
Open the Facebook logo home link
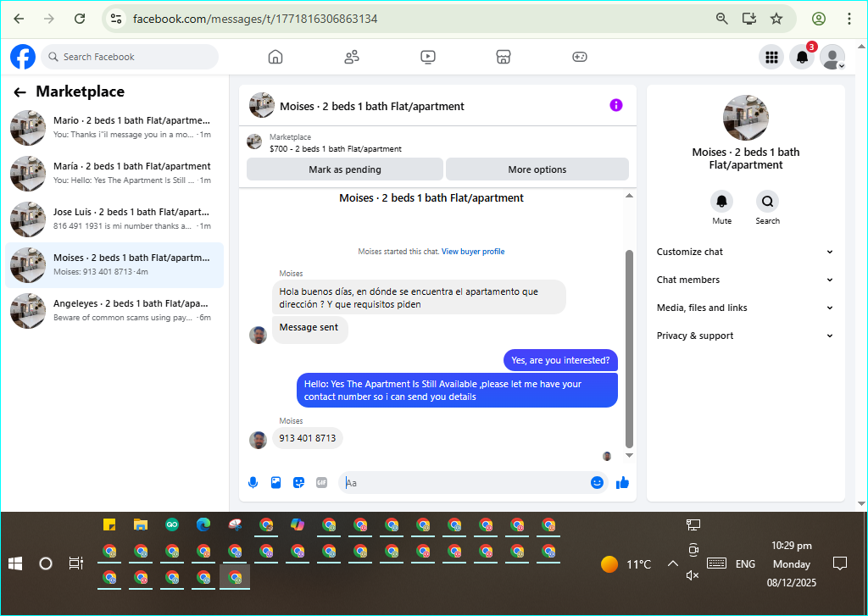(x=23, y=57)
